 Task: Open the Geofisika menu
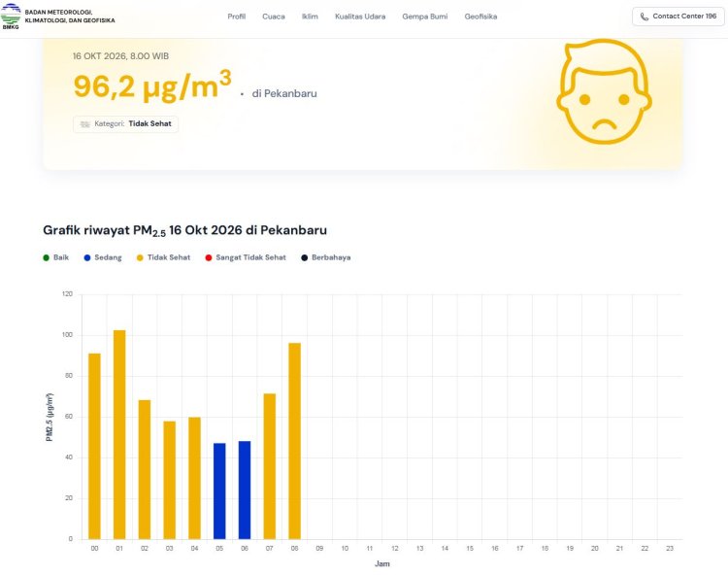480,17
